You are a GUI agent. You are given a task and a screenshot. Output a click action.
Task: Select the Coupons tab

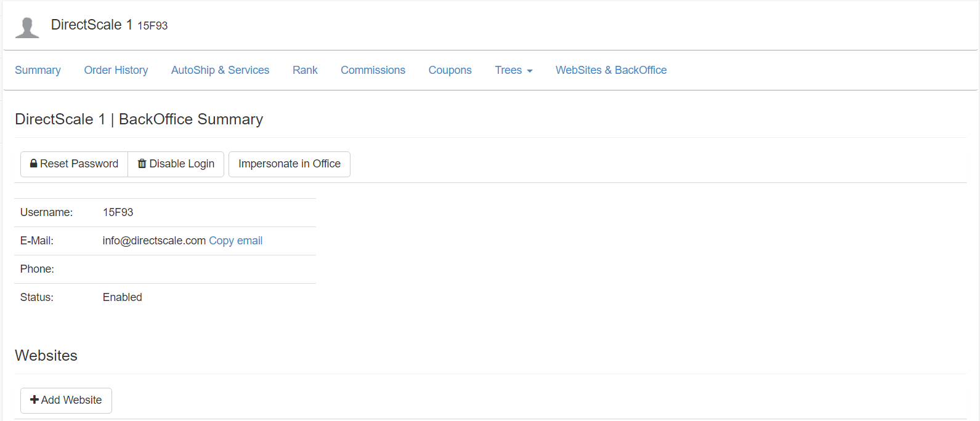450,70
